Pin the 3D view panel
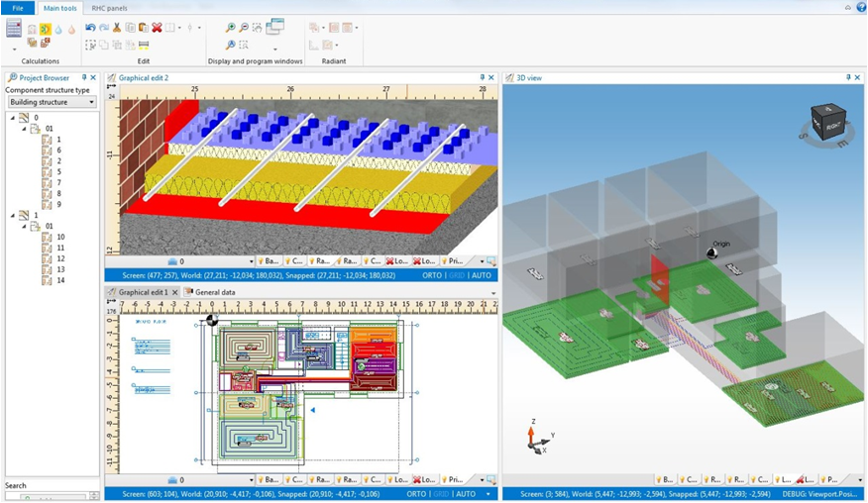 pos(848,77)
